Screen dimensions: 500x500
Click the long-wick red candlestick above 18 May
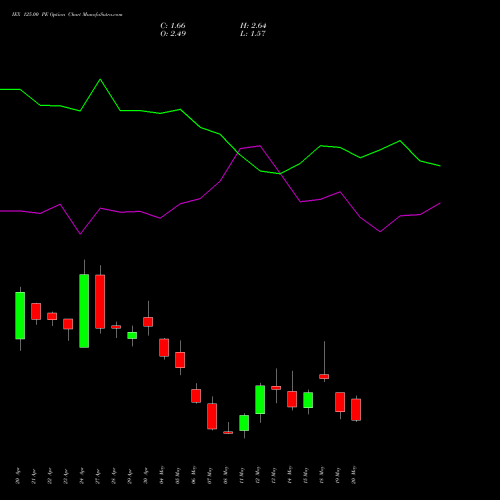tap(324, 376)
